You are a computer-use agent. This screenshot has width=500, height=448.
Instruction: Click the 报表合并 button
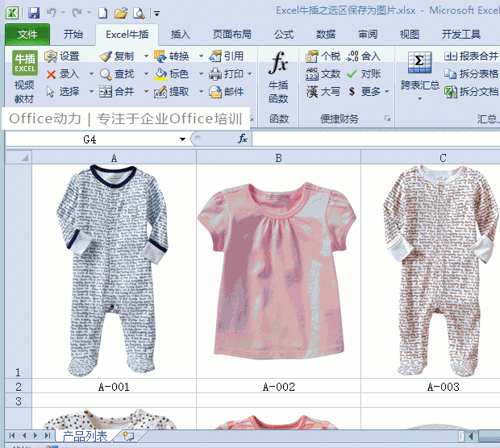pyautogui.click(x=471, y=56)
